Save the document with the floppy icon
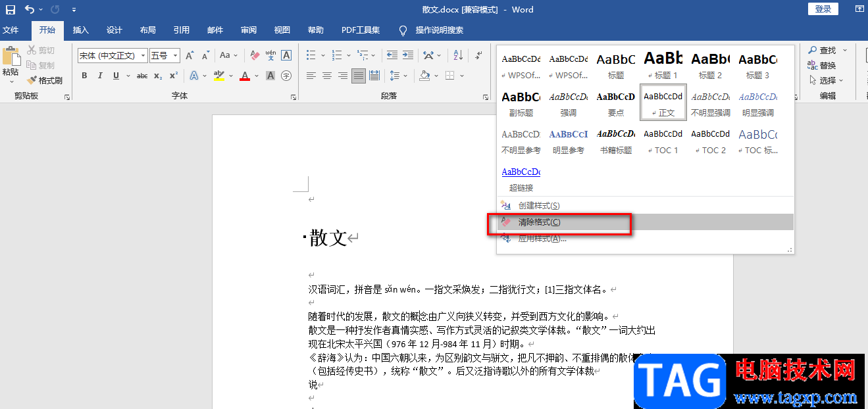The width and height of the screenshot is (868, 409). click(x=11, y=9)
